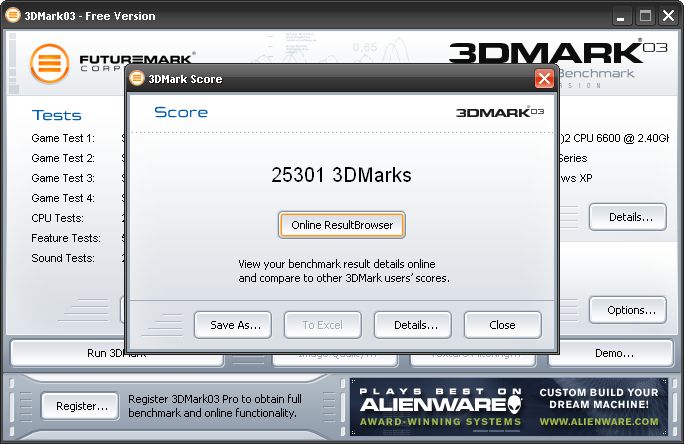Maximize the 3DMark03 main window
Image resolution: width=684 pixels, height=444 pixels.
click(645, 16)
